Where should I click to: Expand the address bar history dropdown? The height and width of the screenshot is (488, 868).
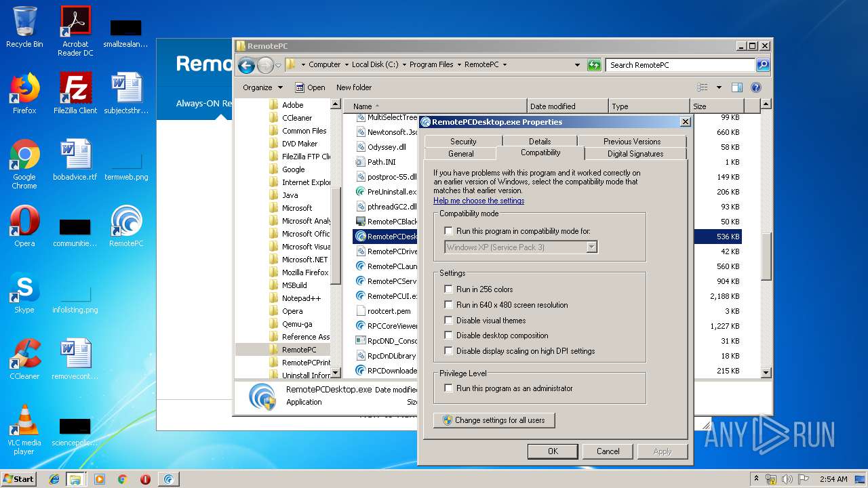point(577,65)
